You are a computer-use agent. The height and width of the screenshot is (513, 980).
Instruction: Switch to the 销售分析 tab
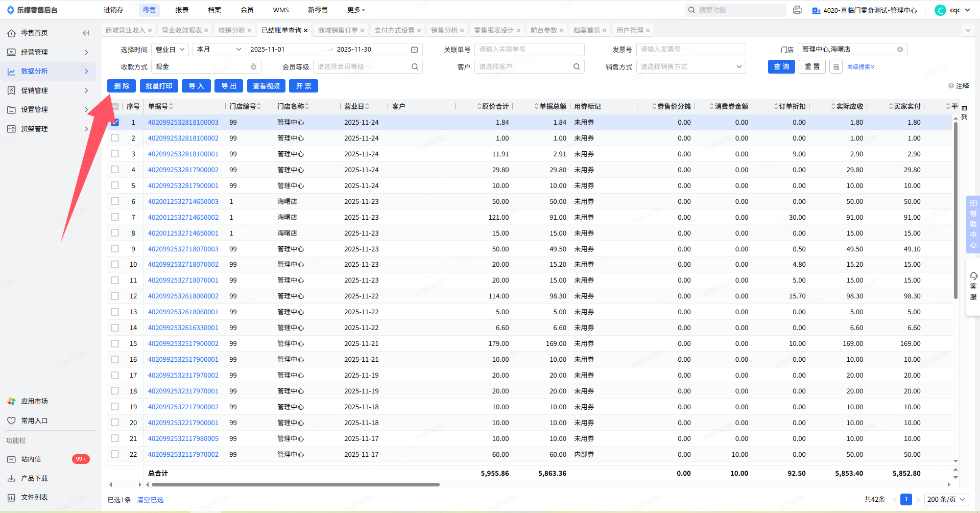(444, 31)
